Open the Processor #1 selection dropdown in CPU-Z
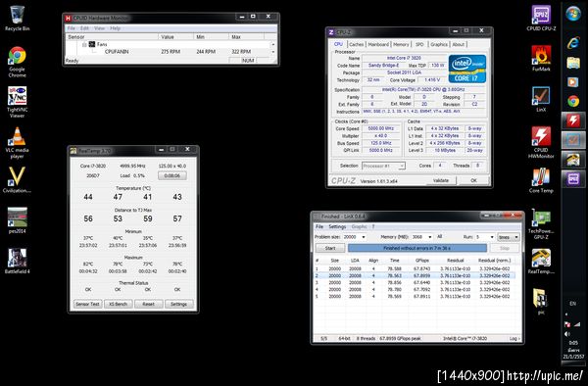This screenshot has width=588, height=386. [x=383, y=166]
